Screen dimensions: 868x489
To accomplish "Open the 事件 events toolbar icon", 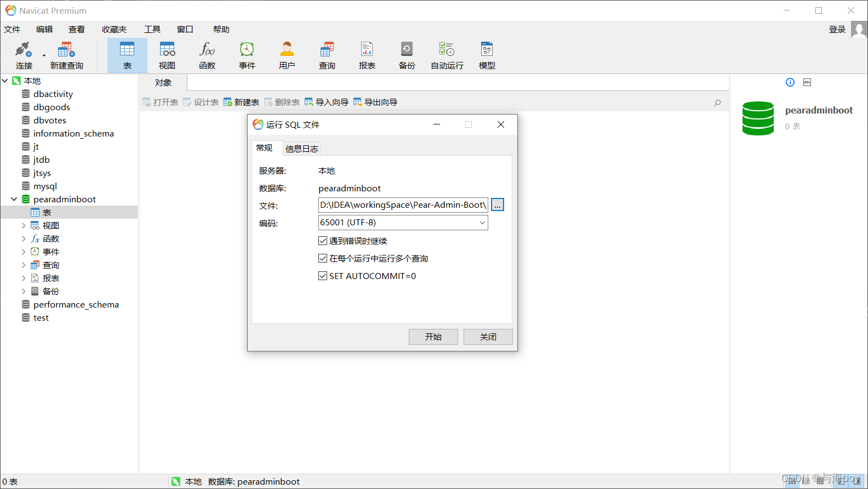I will [x=247, y=55].
